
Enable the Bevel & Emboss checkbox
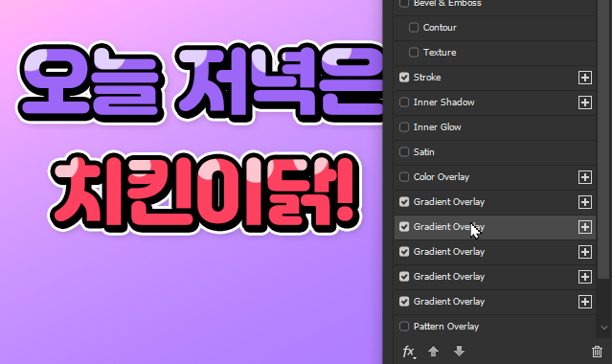[404, 3]
